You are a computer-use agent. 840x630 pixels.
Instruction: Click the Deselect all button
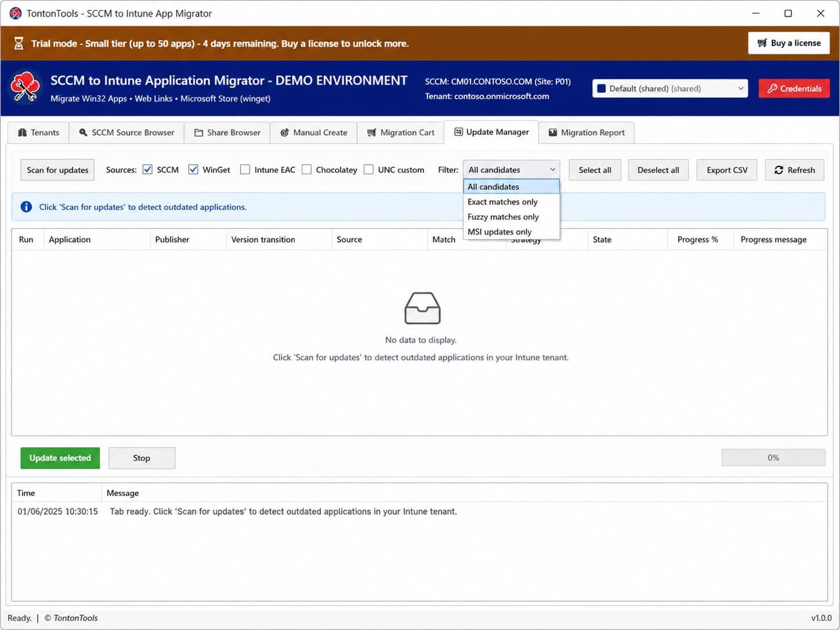coord(658,170)
